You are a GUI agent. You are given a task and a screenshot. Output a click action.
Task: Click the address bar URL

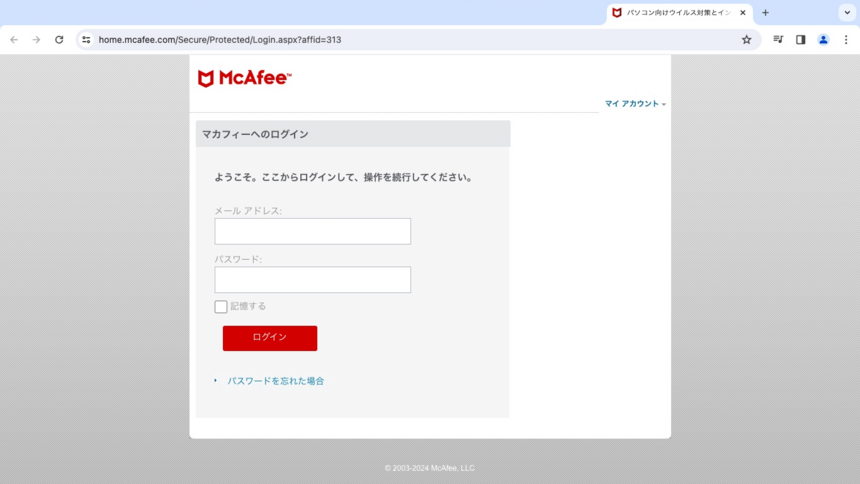pyautogui.click(x=220, y=40)
